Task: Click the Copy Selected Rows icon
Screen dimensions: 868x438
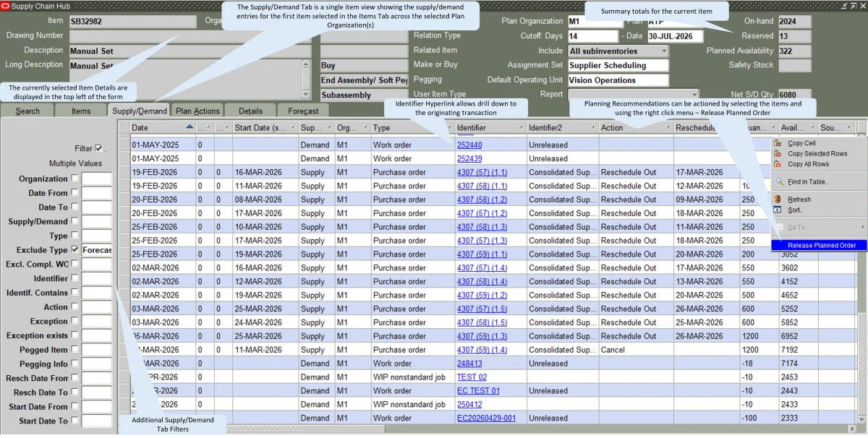Action: (x=778, y=153)
